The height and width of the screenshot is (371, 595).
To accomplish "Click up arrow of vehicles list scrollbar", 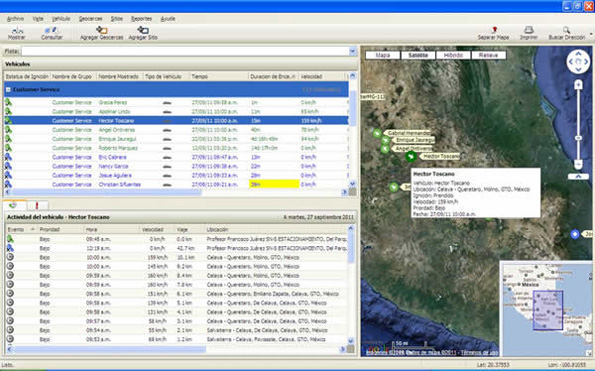I will tap(352, 76).
